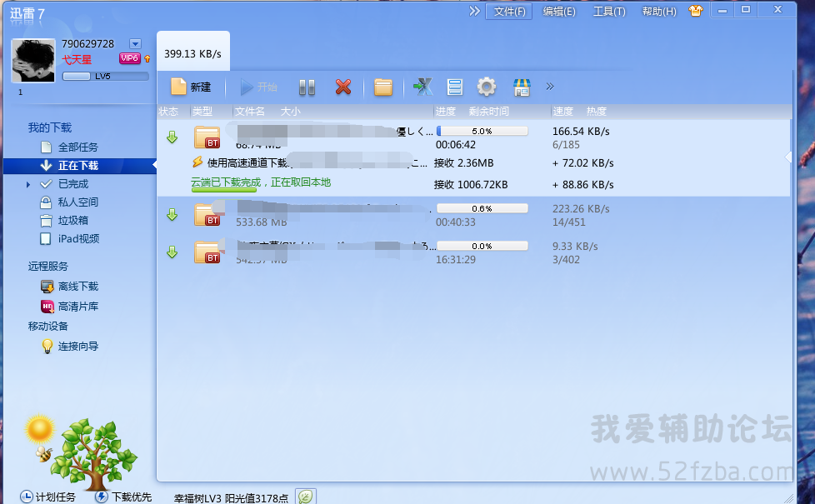Open 下载优先 download priority
The height and width of the screenshot is (504, 815).
pos(123,497)
